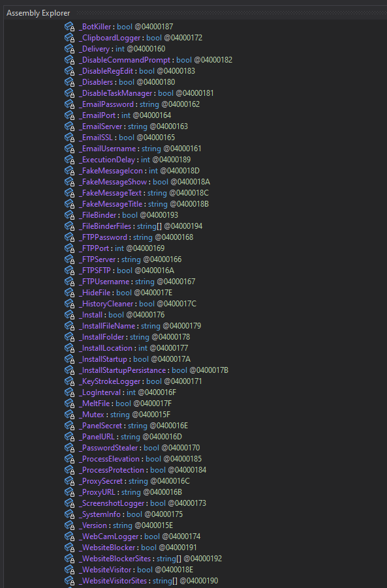Viewport: 387px width, 588px height.
Task: Select the _WebsiteBlocker field name
Action: click(107, 548)
